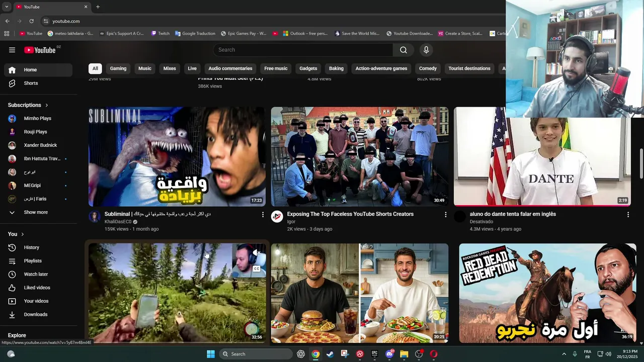Click the Chrome address bar
Viewport: 644px width, 362px height.
(272, 21)
